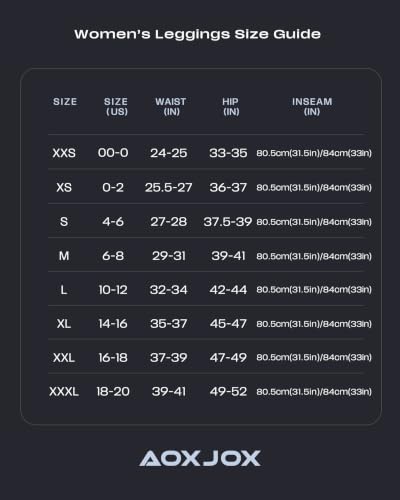Click the S size label
Image resolution: width=400 pixels, height=500 pixels.
pyautogui.click(x=64, y=222)
